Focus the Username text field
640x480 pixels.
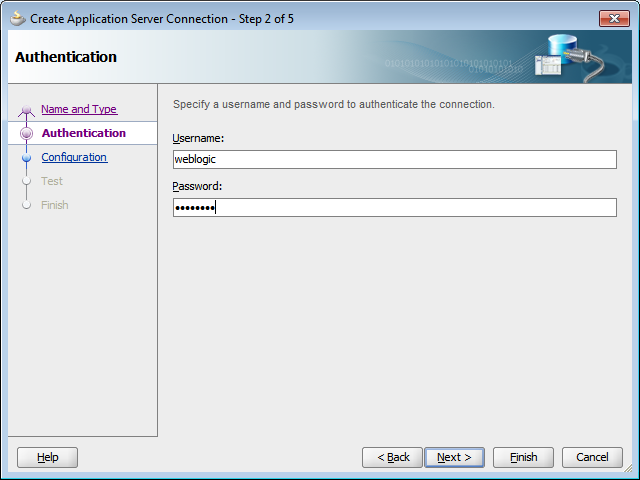(x=395, y=159)
